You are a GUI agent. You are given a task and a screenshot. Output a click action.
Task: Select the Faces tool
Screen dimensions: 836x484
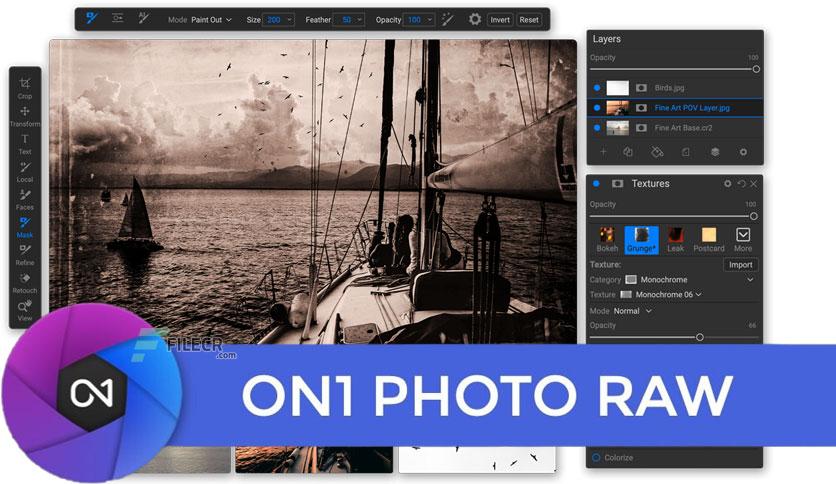(x=25, y=199)
